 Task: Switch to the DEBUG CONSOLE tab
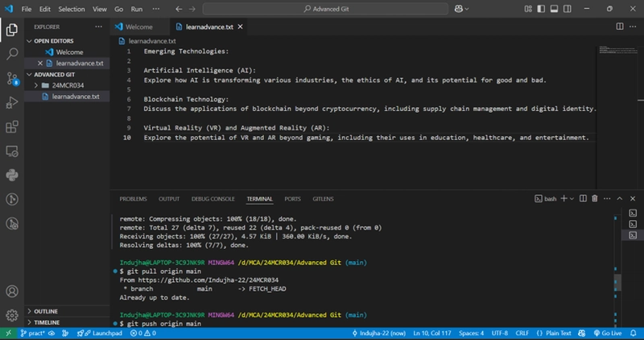[x=213, y=198]
